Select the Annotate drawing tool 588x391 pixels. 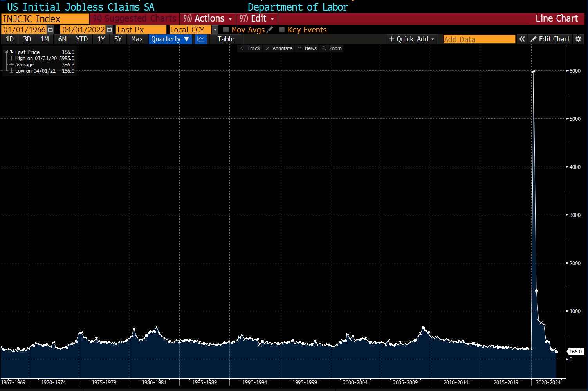point(279,48)
